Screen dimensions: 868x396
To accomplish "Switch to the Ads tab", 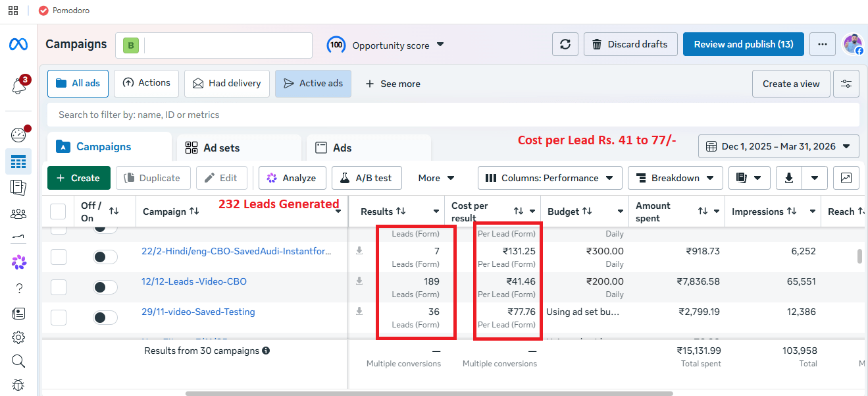I will [x=368, y=148].
